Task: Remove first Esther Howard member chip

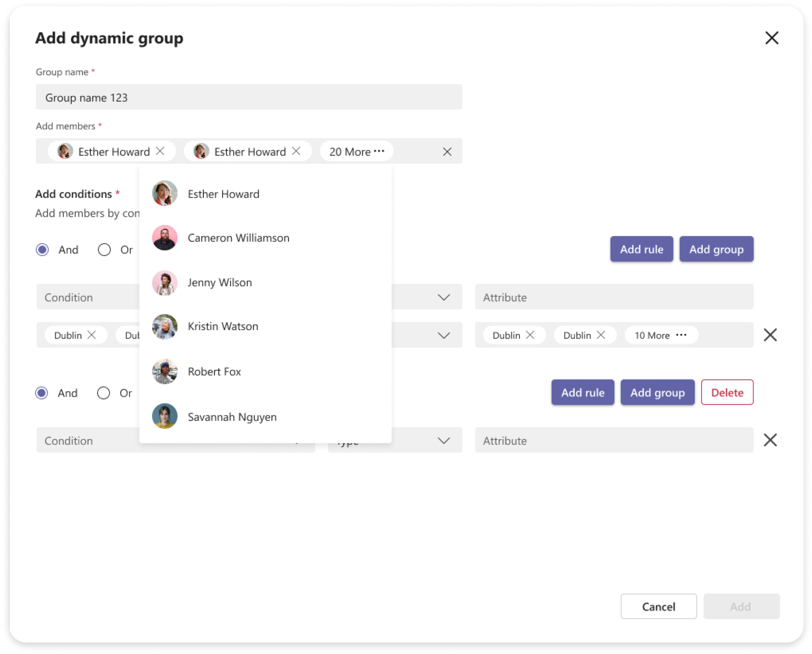Action: [x=160, y=151]
